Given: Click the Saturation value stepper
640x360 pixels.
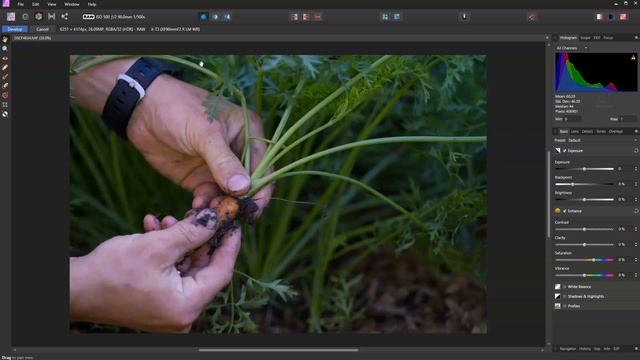Looking at the screenshot, I should 636,260.
